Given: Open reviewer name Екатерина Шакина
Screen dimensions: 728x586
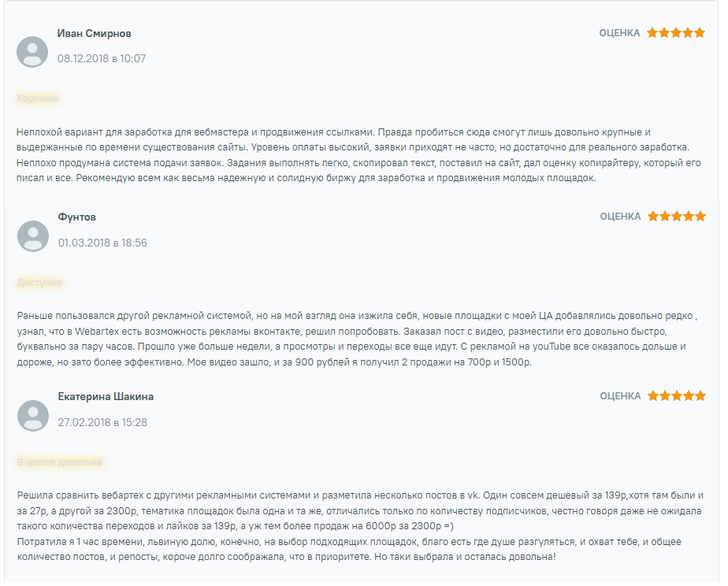Looking at the screenshot, I should coord(106,397).
